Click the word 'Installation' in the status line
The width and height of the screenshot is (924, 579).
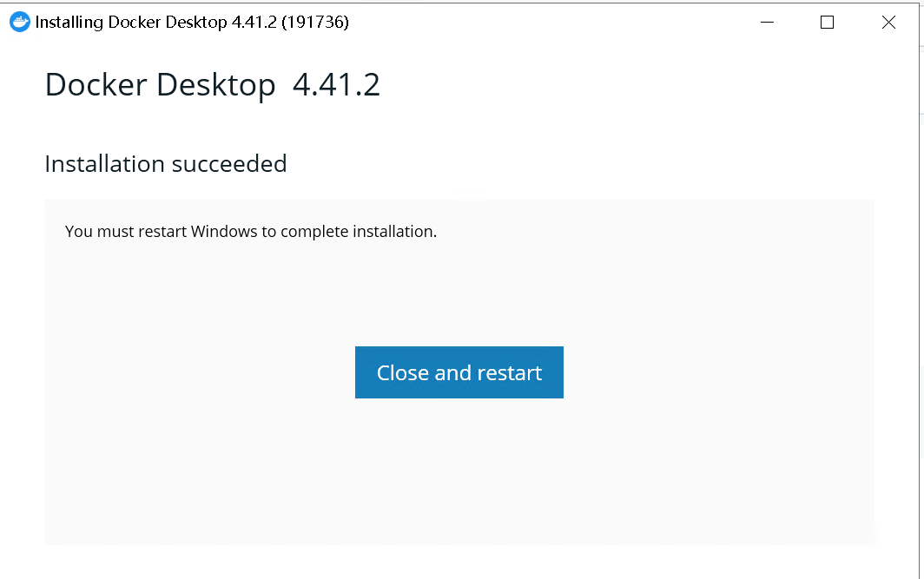[105, 164]
